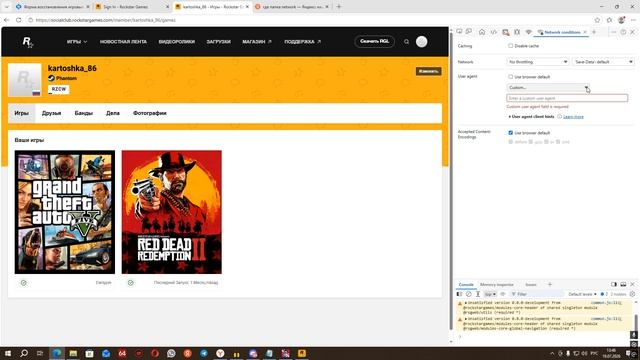Click the custom user agent input field
640x360 pixels.
pyautogui.click(x=567, y=98)
